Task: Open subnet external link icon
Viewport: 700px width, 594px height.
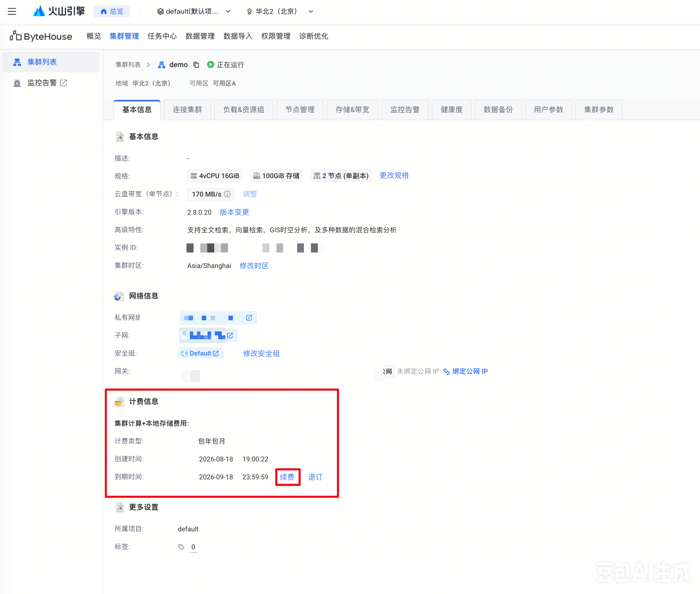Action: pos(230,335)
